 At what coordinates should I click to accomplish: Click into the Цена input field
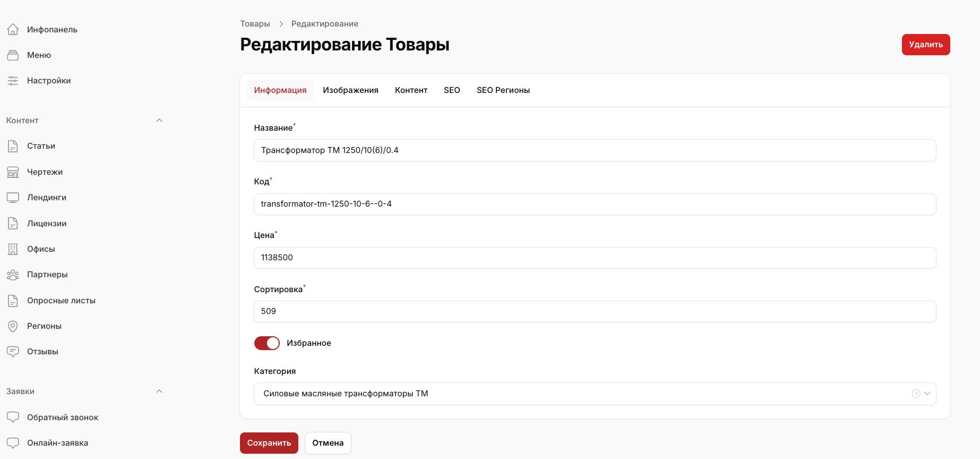tap(595, 258)
